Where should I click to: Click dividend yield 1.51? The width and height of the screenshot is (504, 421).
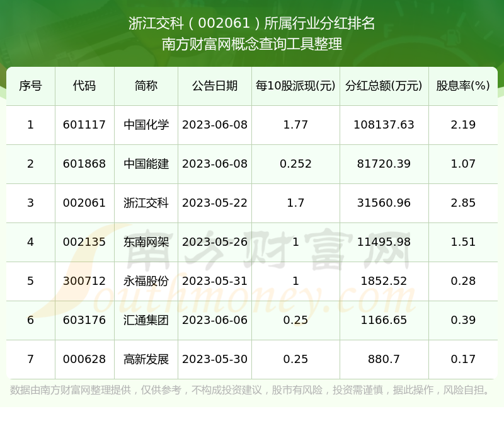(x=463, y=242)
